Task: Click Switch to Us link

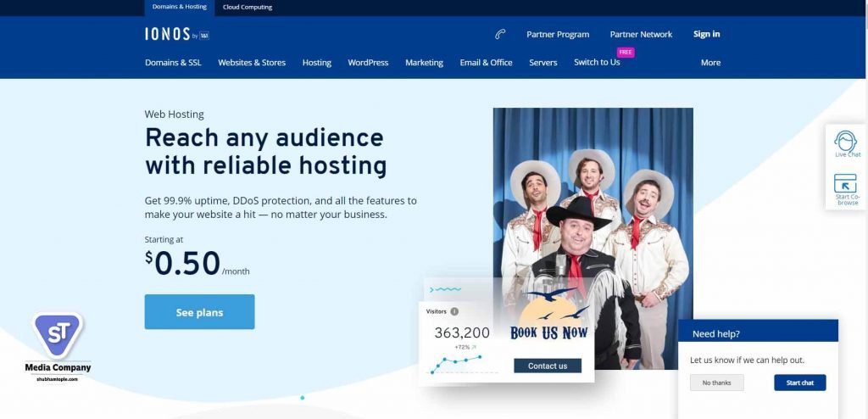Action: (x=597, y=62)
